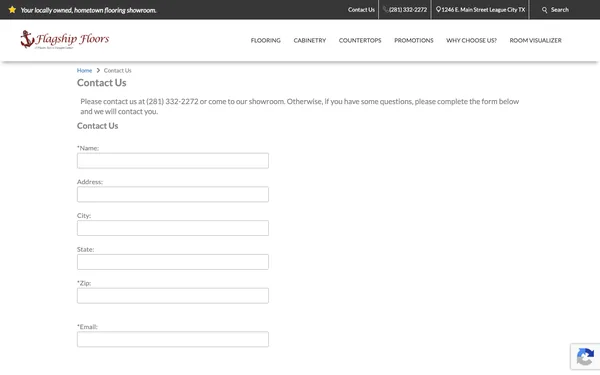Focus the Name input field
Image resolution: width=600 pixels, height=375 pixels.
173,161
